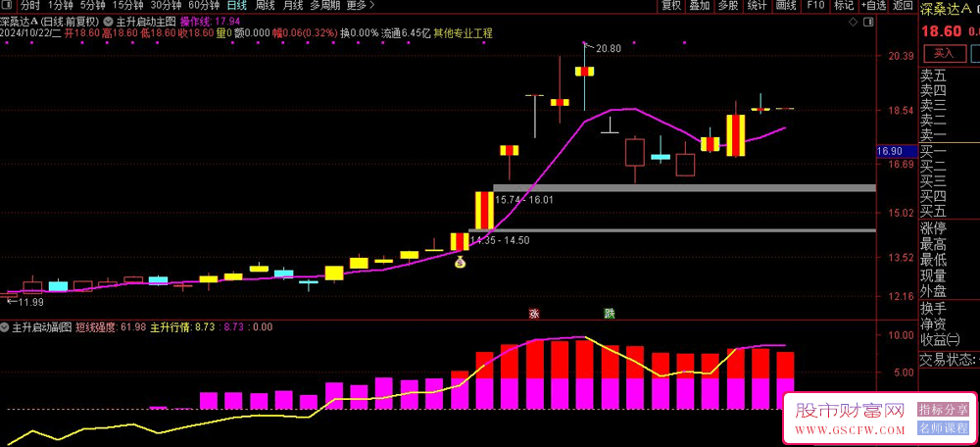Select the 日线 daily period tab

237,6
